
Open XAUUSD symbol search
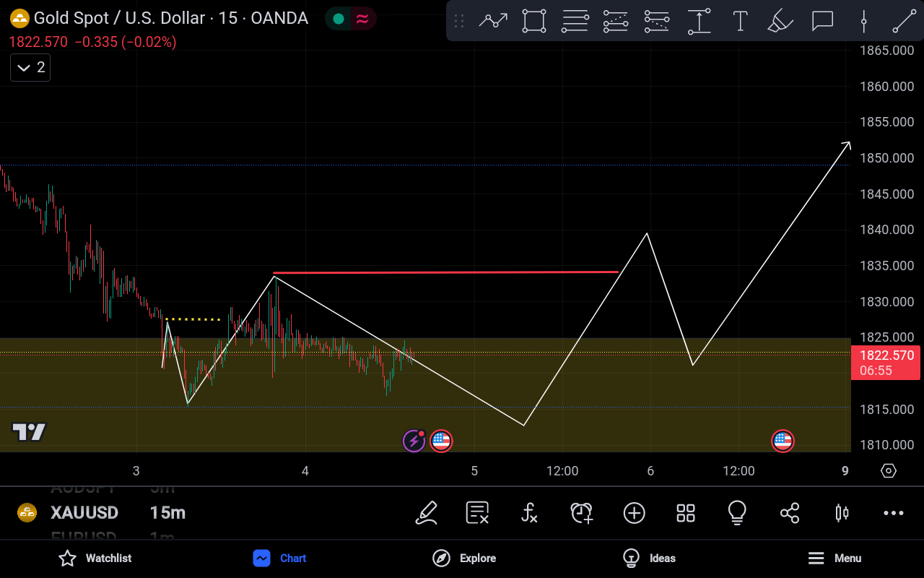(84, 513)
